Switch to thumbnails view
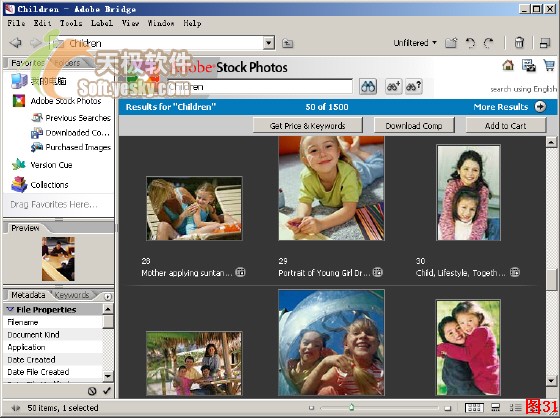 [x=474, y=408]
